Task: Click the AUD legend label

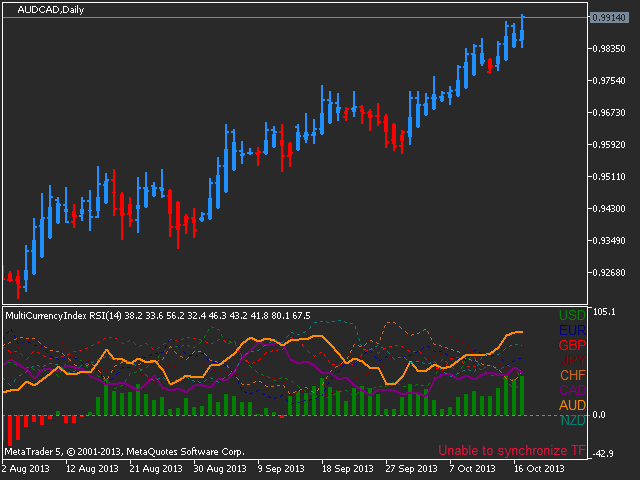Action: click(x=573, y=405)
